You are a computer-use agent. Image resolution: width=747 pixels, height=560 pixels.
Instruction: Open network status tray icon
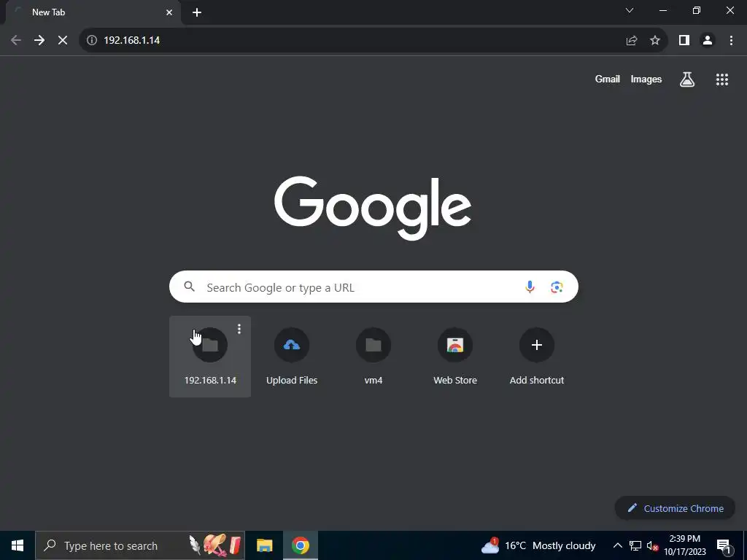pos(635,545)
